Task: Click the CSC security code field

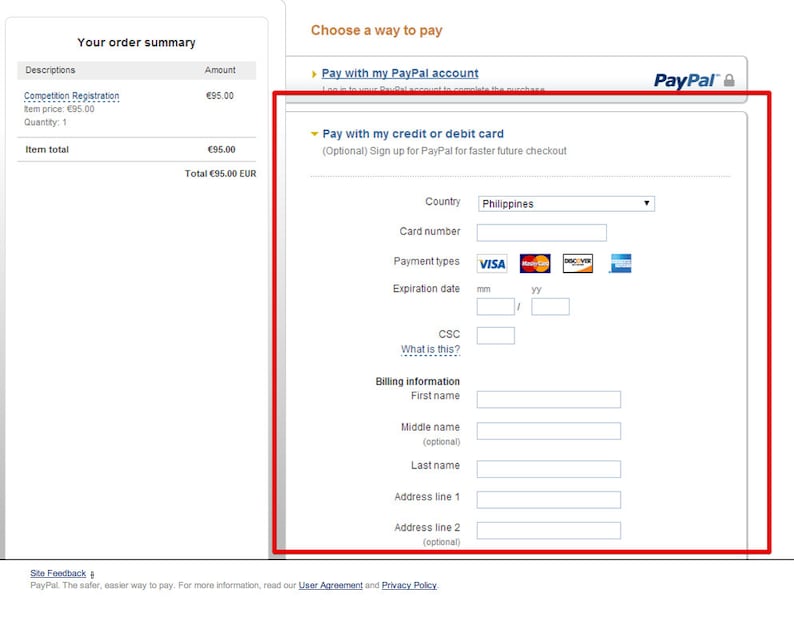Action: (496, 335)
